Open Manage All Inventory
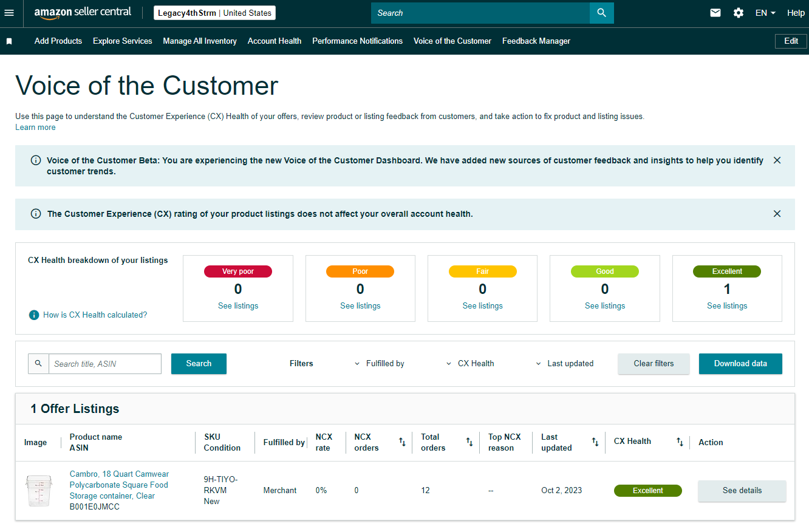This screenshot has width=809, height=532. pos(200,41)
